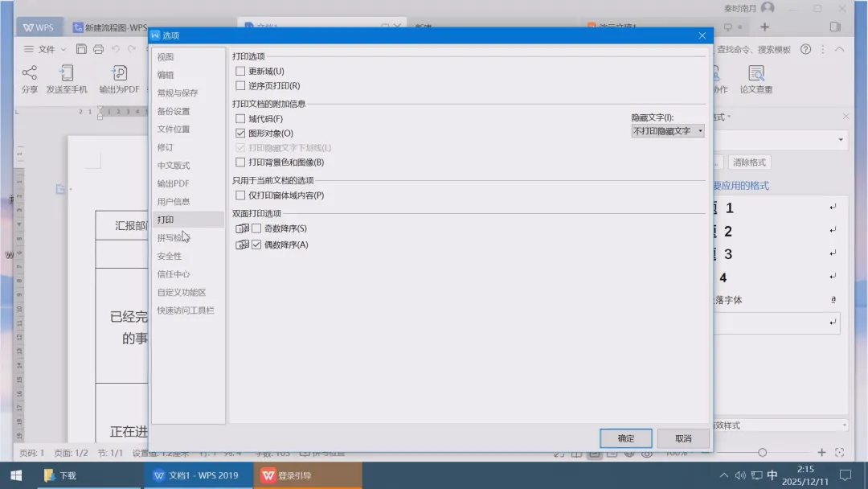Click the even-page order duplex icon
Image resolution: width=868 pixels, height=489 pixels.
[x=242, y=244]
